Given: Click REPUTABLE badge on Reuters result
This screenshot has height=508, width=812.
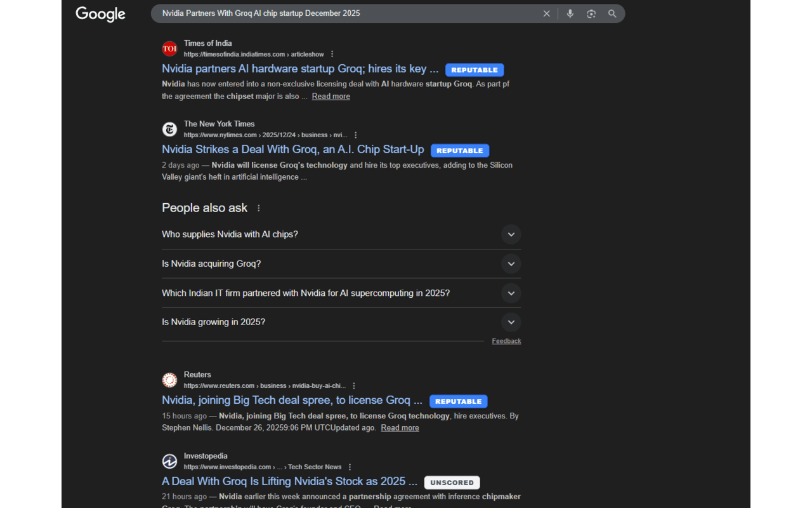Looking at the screenshot, I should (459, 401).
